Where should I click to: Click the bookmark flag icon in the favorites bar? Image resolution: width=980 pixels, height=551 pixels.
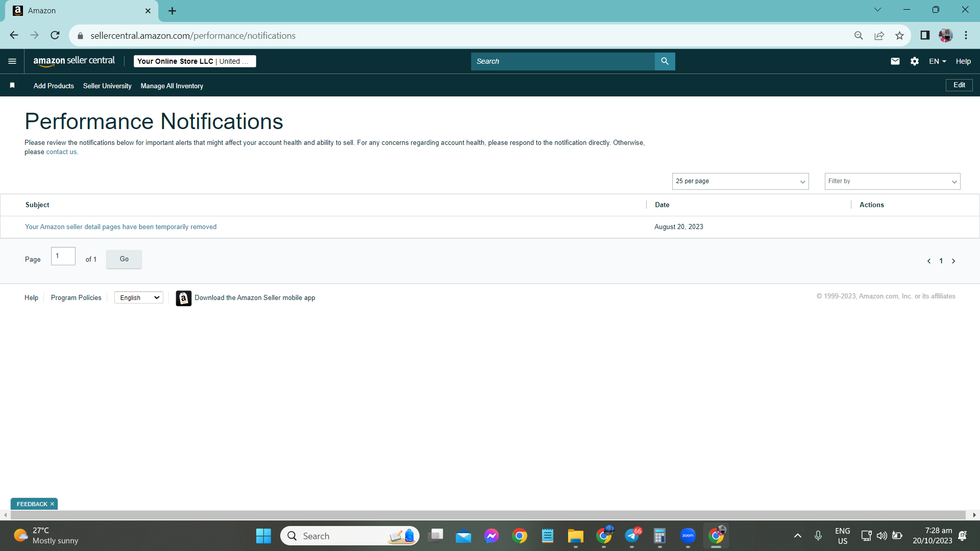click(x=12, y=86)
